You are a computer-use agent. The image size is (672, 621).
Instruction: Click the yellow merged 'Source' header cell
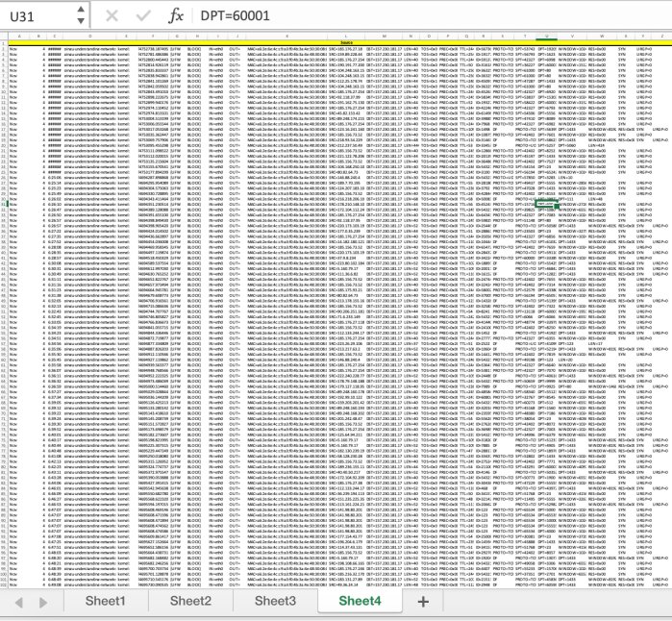click(x=340, y=43)
